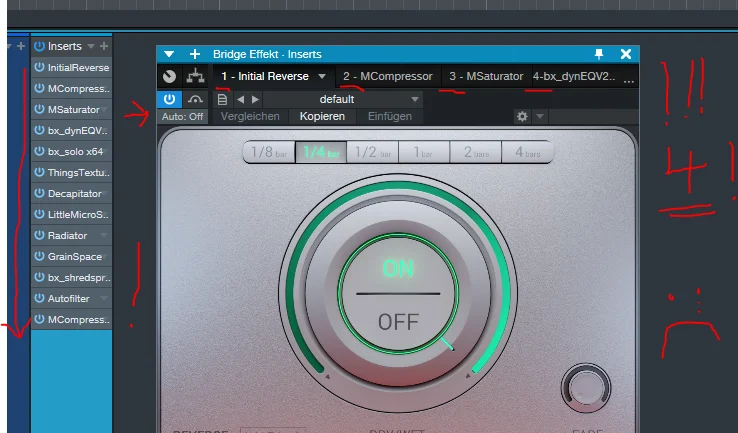The width and height of the screenshot is (738, 433).
Task: Open plugin window menu triangle
Action: click(x=169, y=54)
